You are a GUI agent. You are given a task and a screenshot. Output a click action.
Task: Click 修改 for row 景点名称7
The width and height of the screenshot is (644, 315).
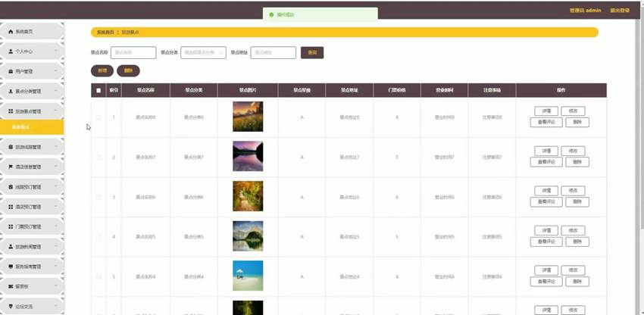pos(573,151)
